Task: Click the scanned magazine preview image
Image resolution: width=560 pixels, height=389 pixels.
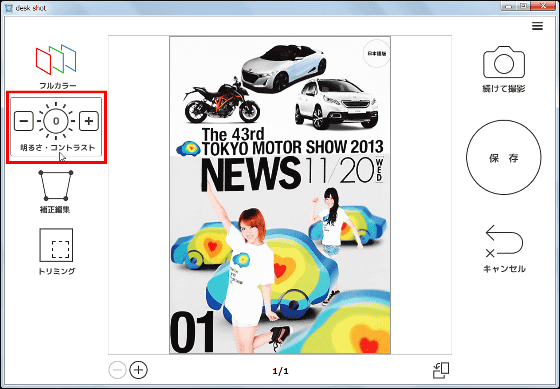Action: click(280, 195)
